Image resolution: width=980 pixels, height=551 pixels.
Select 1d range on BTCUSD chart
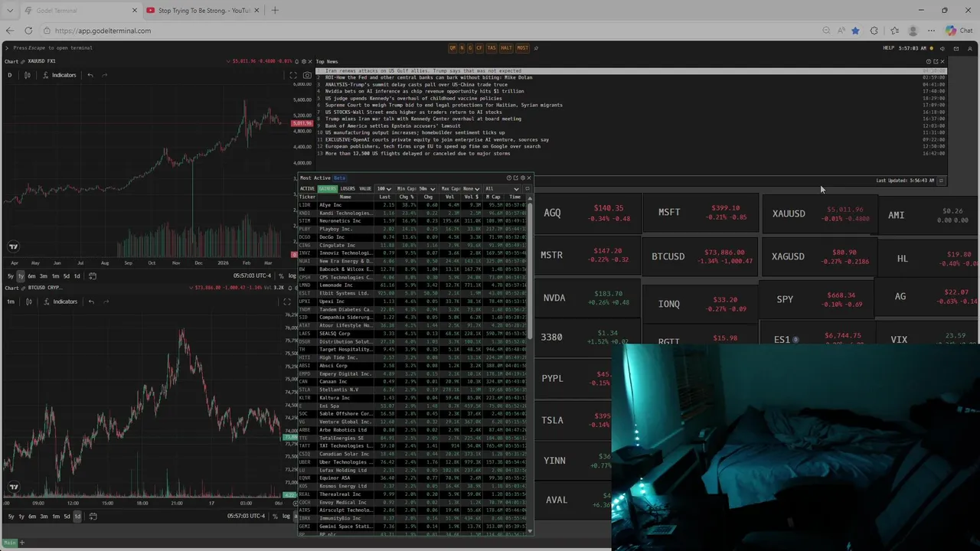tap(77, 516)
